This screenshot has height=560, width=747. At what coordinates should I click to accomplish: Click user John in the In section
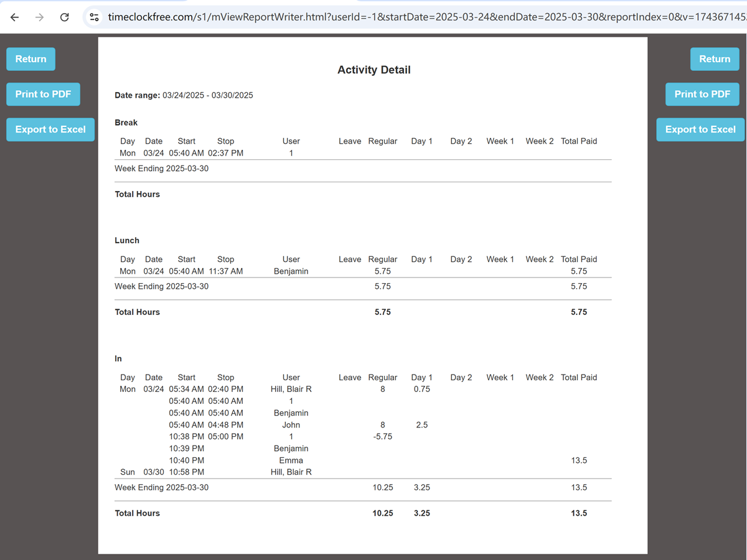pyautogui.click(x=291, y=425)
